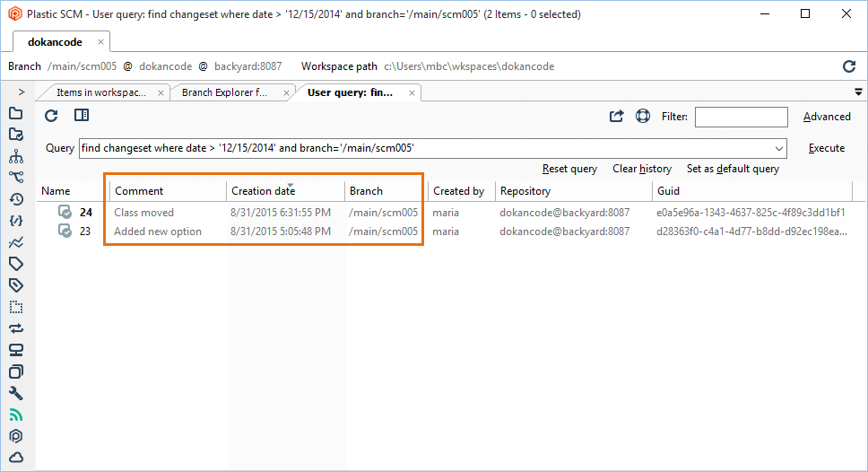Click inside the Filter text field
This screenshot has height=472, width=868.
741,117
